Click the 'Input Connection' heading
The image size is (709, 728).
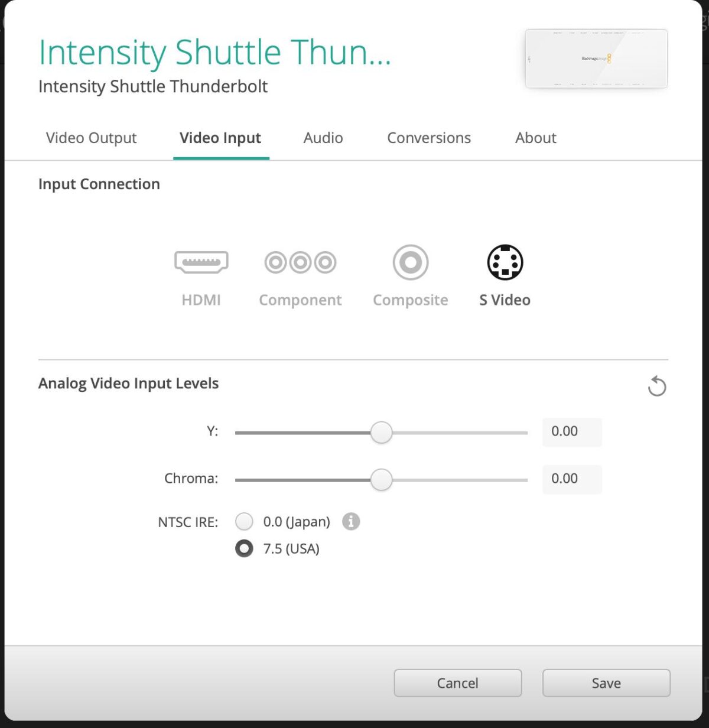[99, 184]
